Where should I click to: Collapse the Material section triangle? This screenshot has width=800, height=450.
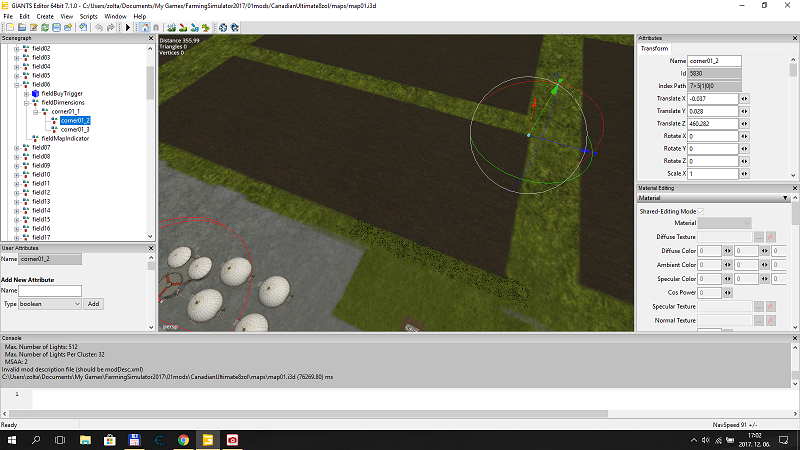[x=785, y=198]
